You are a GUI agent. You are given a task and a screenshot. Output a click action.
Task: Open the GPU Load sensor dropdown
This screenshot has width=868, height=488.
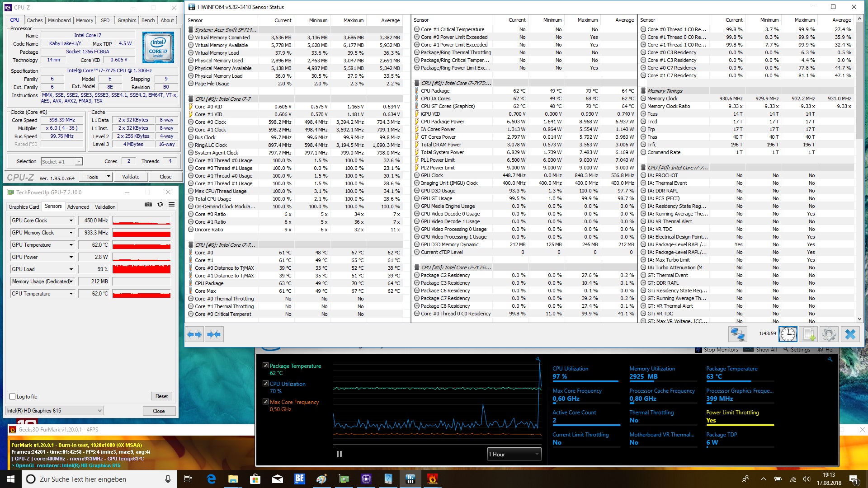pyautogui.click(x=71, y=269)
